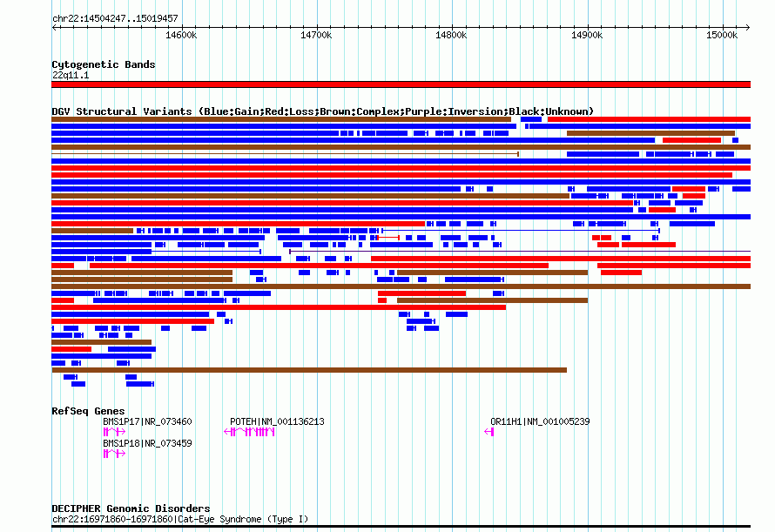Click the BMS1P17 magenta gene glyph
This screenshot has height=532, width=775.
click(x=114, y=432)
